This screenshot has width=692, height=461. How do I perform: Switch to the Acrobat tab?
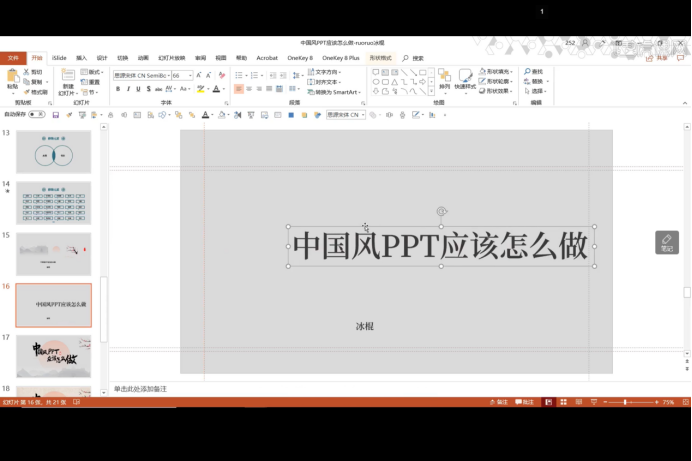click(x=267, y=58)
